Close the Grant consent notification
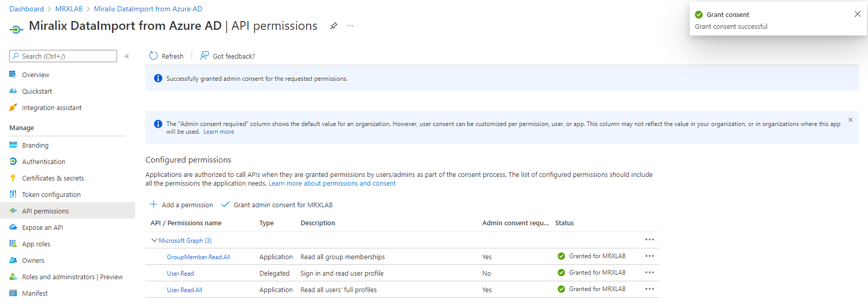This screenshot has height=306, width=868. point(857,14)
